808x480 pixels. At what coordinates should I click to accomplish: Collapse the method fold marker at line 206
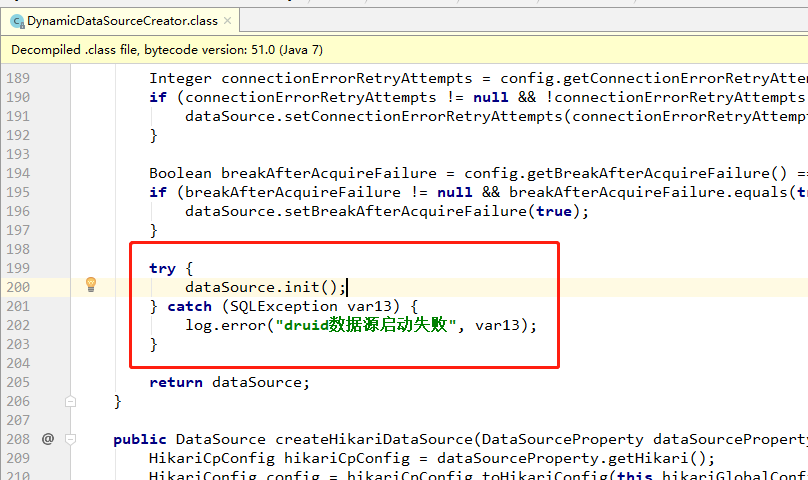pos(71,402)
